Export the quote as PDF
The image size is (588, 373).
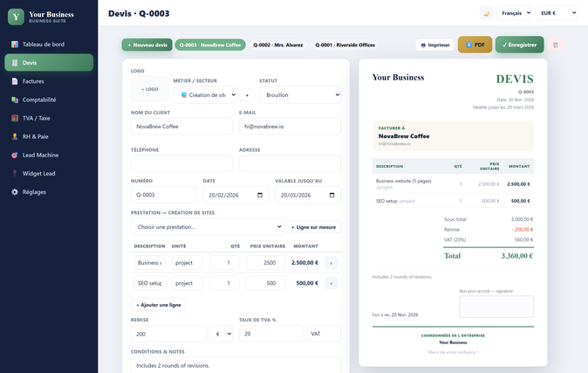tap(475, 45)
